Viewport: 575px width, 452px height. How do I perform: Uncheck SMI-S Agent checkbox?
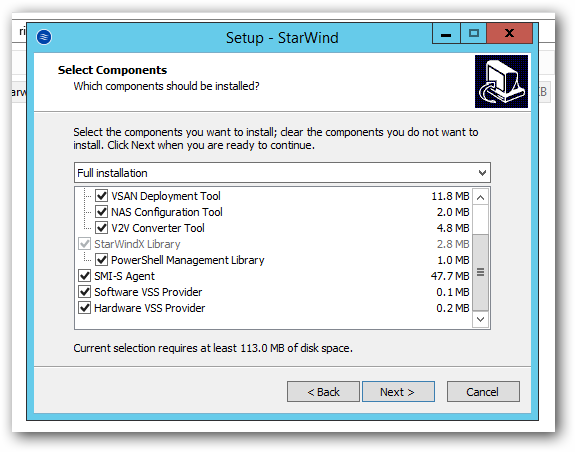85,276
